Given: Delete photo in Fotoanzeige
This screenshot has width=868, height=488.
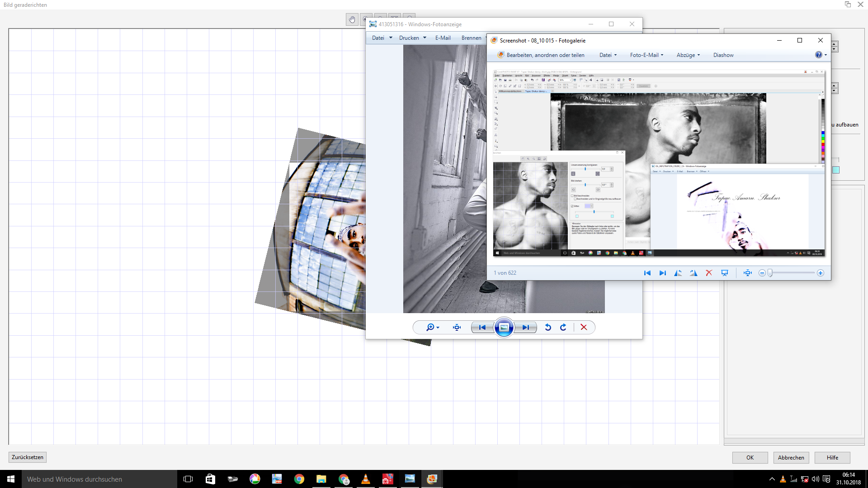Looking at the screenshot, I should [x=584, y=328].
